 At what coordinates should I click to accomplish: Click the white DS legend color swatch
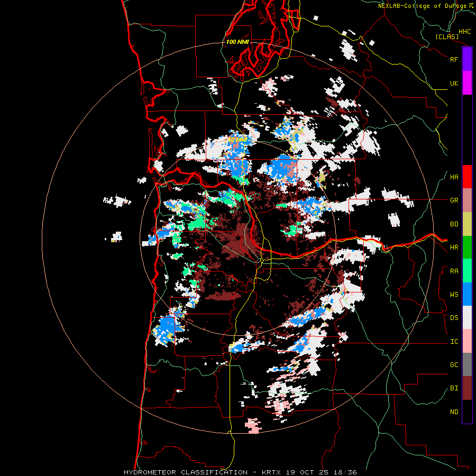click(467, 317)
